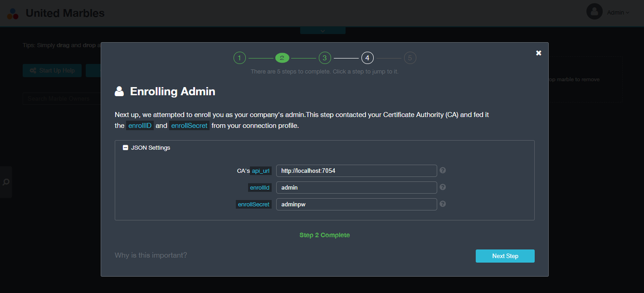This screenshot has height=293, width=644.
Task: Open the magnifier search side tab
Action: (x=6, y=182)
